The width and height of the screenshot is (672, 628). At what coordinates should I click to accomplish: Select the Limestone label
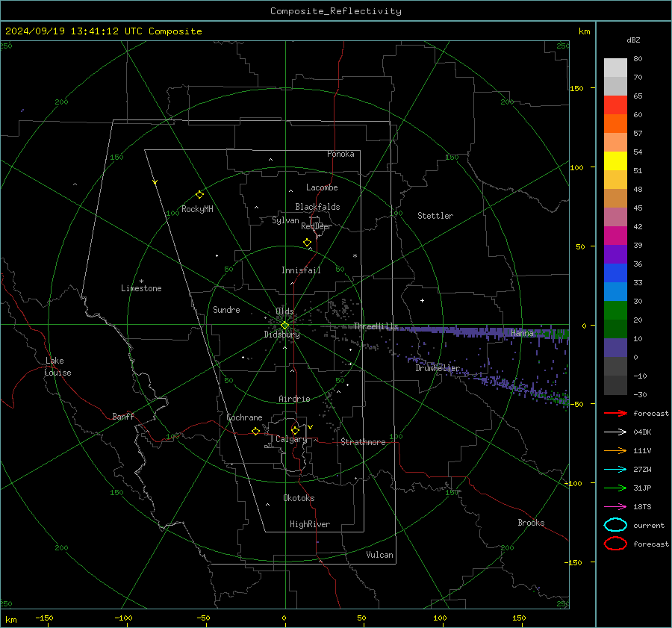[x=141, y=288]
